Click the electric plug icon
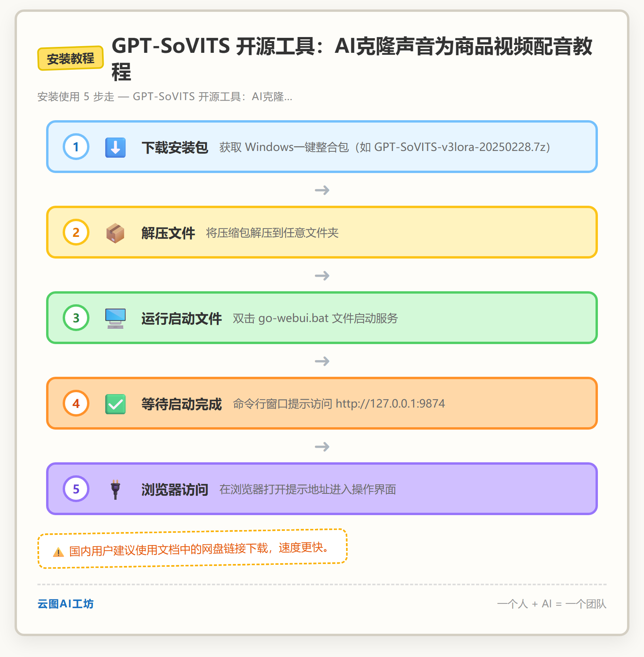 click(x=115, y=489)
